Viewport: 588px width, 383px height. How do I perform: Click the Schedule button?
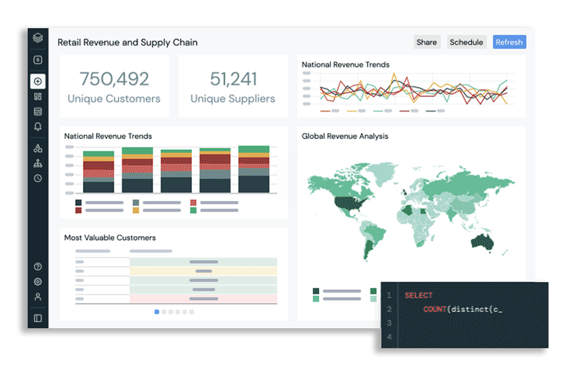pyautogui.click(x=467, y=42)
